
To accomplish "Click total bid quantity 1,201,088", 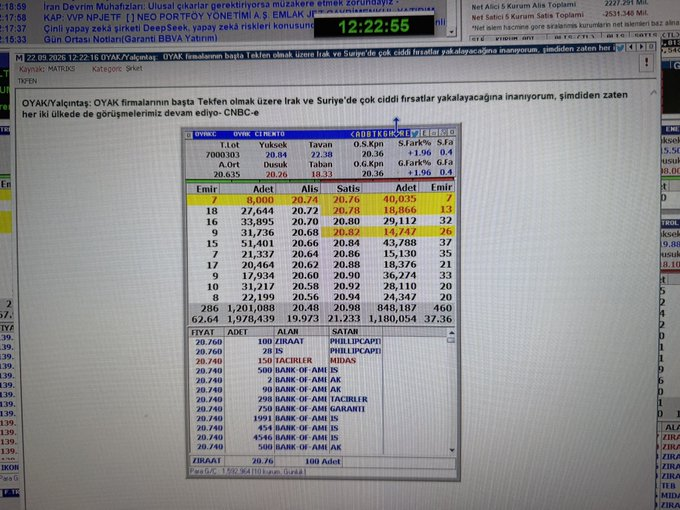I will (x=250, y=308).
